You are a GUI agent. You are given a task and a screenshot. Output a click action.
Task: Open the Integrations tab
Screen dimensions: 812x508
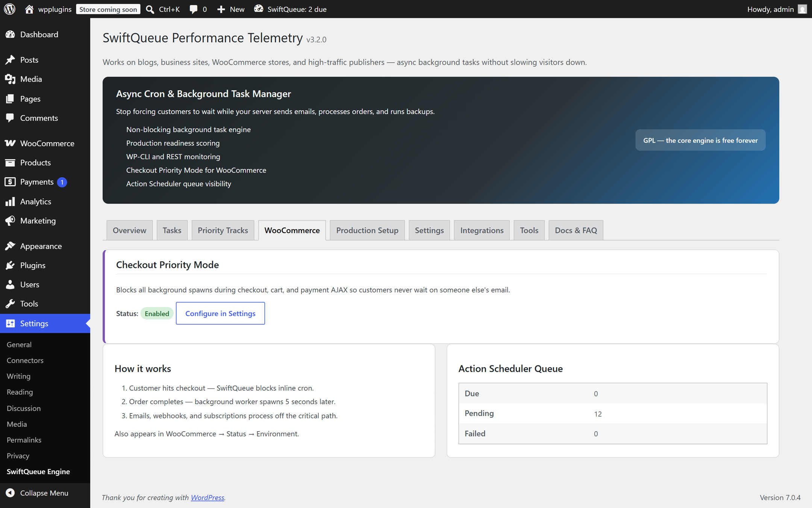[482, 230]
